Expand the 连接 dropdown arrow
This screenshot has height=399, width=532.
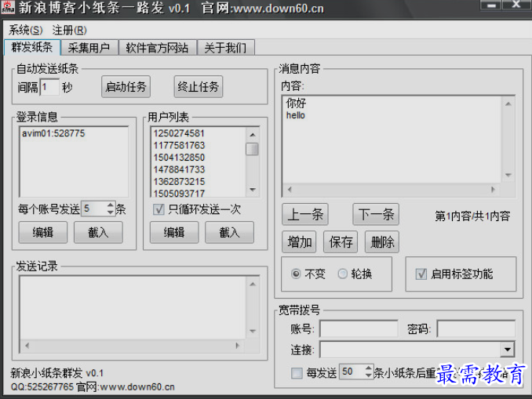pos(508,350)
